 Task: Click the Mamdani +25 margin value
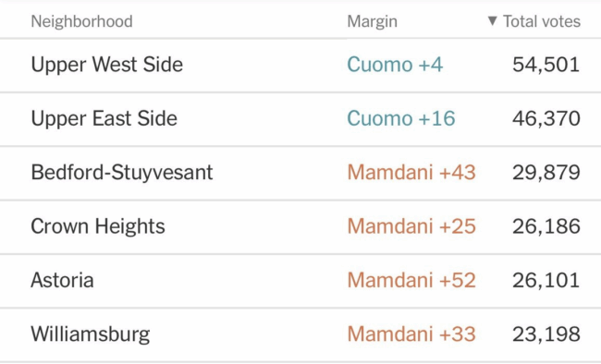[411, 226]
